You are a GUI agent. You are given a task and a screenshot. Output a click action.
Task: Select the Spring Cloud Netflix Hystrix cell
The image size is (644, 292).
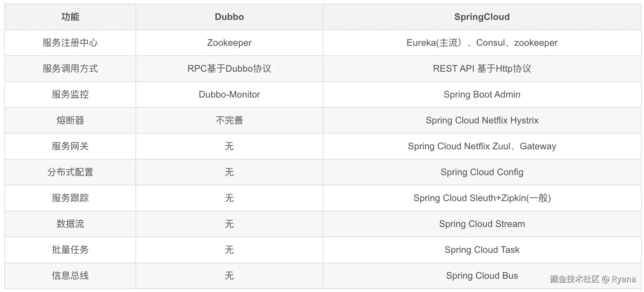point(482,120)
